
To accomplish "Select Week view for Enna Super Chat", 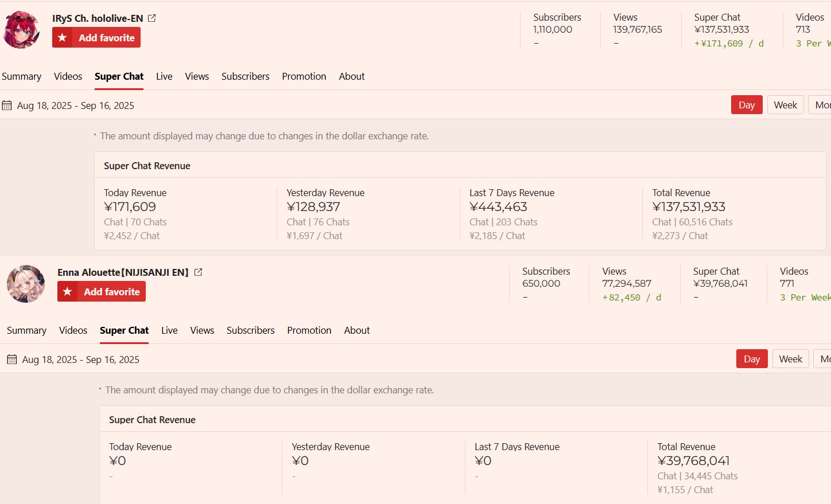I will [790, 359].
